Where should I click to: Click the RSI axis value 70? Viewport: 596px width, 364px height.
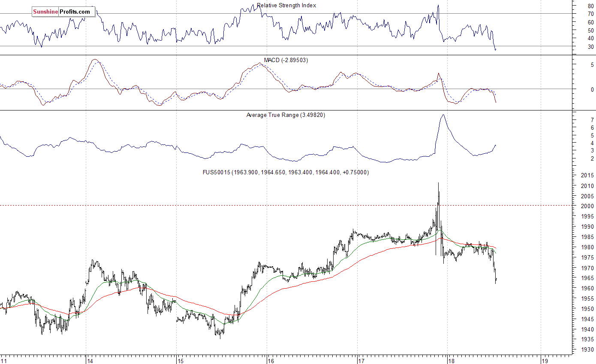(590, 14)
